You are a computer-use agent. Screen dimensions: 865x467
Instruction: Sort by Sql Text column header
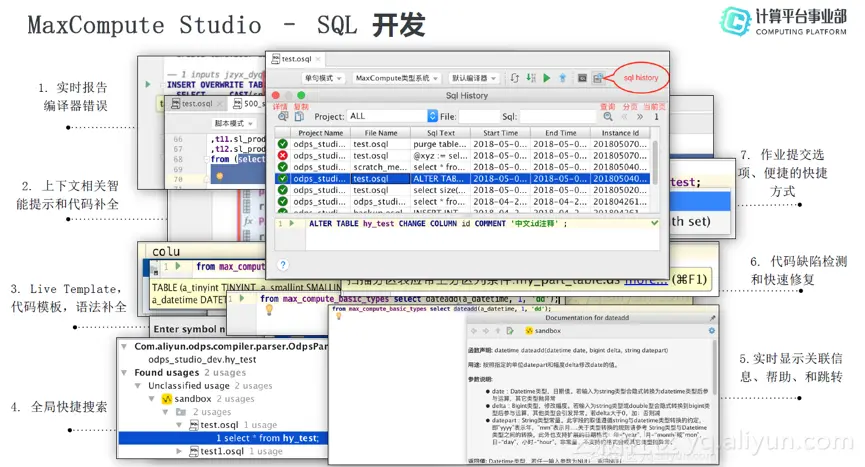(x=441, y=133)
